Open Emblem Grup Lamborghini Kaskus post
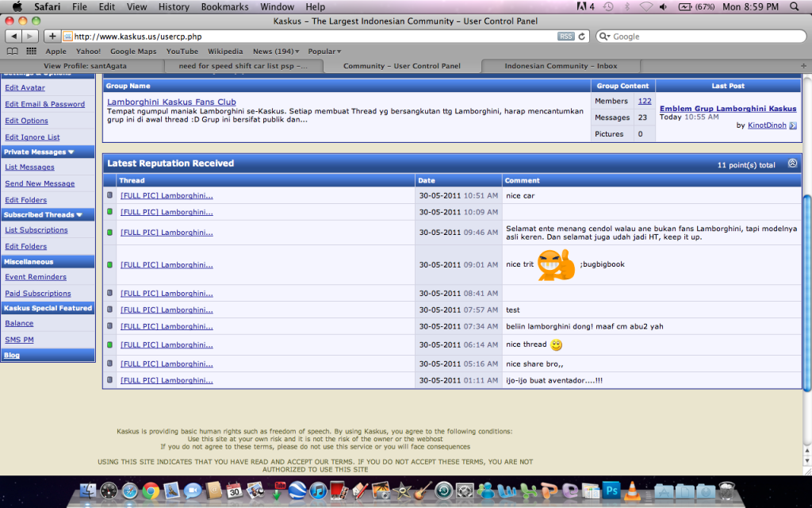Screen dimensions: 812x508 click(x=728, y=108)
